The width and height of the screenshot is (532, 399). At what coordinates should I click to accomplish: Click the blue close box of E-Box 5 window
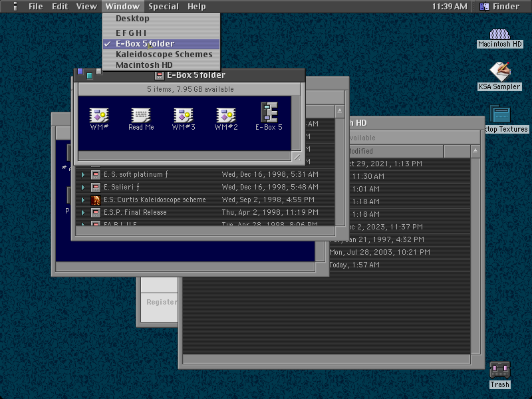(x=80, y=71)
